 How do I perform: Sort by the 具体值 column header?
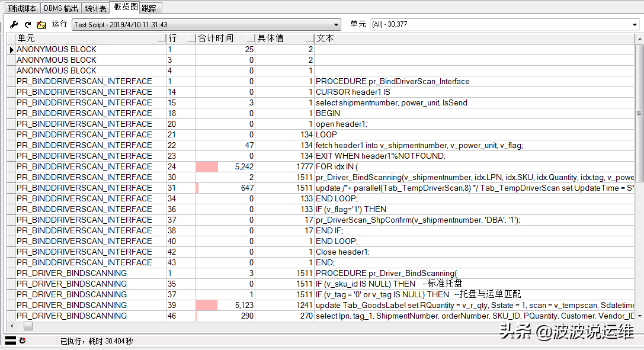pos(284,38)
